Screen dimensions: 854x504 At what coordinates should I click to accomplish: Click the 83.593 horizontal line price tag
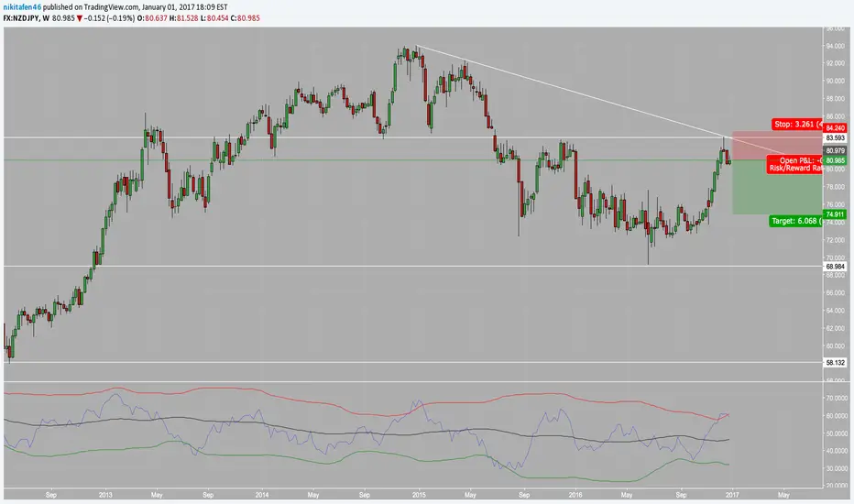pos(835,138)
